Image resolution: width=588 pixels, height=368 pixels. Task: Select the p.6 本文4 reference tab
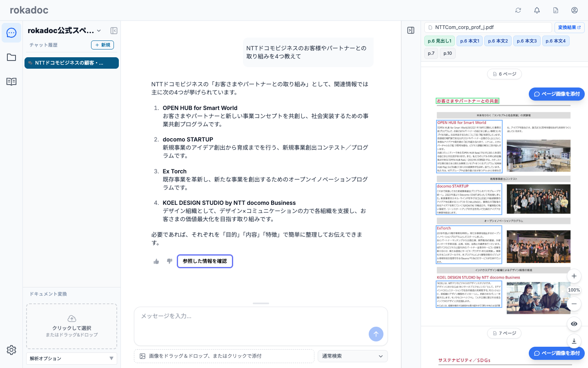(x=556, y=41)
